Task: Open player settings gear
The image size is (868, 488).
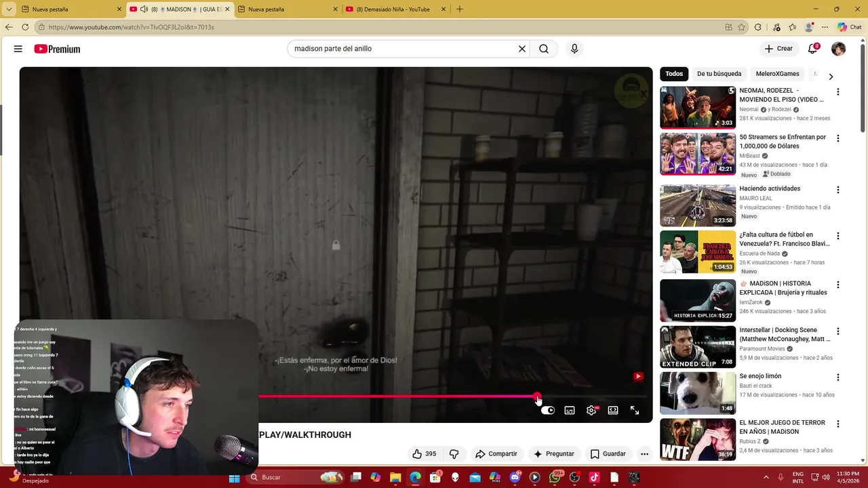Action: (591, 410)
